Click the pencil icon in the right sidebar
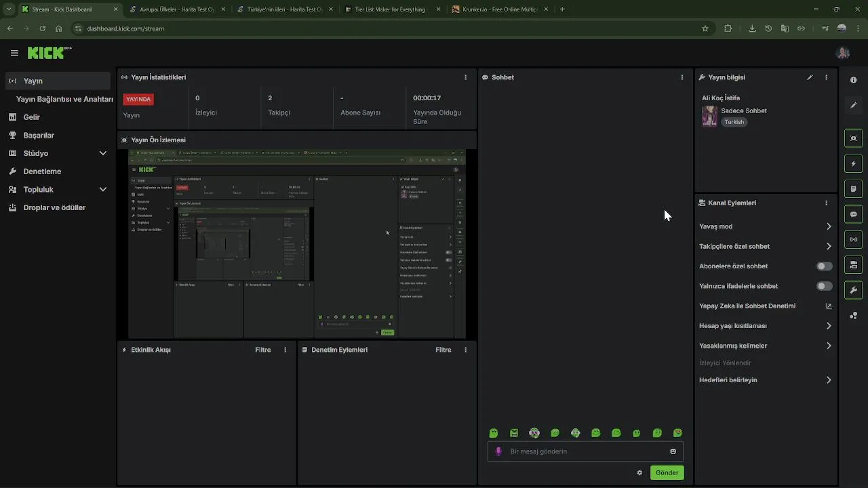Viewport: 868px width, 488px height. 853,105
